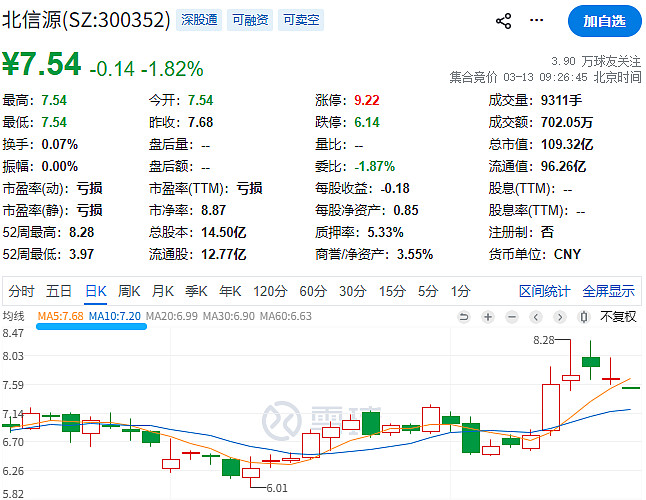646x500 pixels.
Task: Zoom out the chart with minus icon
Action: pos(512,317)
